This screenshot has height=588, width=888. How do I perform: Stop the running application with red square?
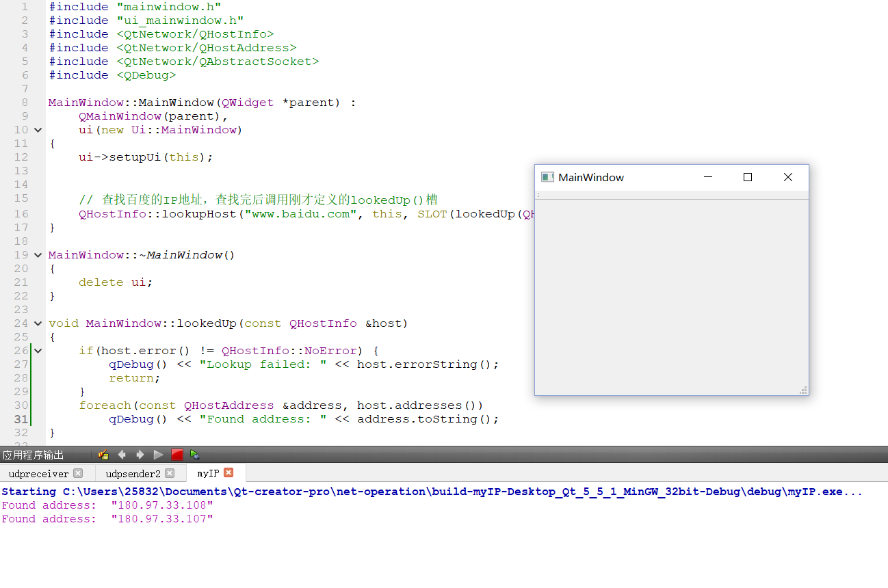click(x=177, y=455)
